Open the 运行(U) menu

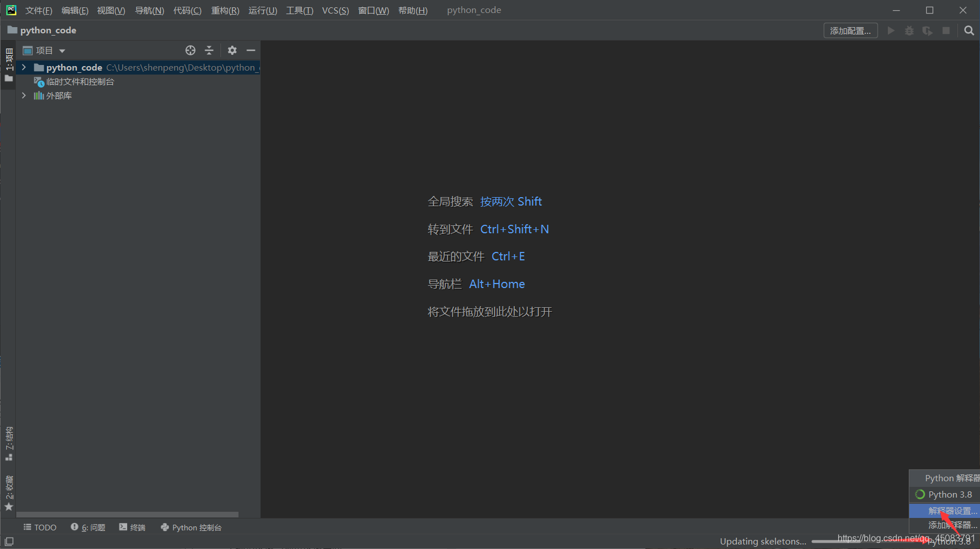(263, 10)
